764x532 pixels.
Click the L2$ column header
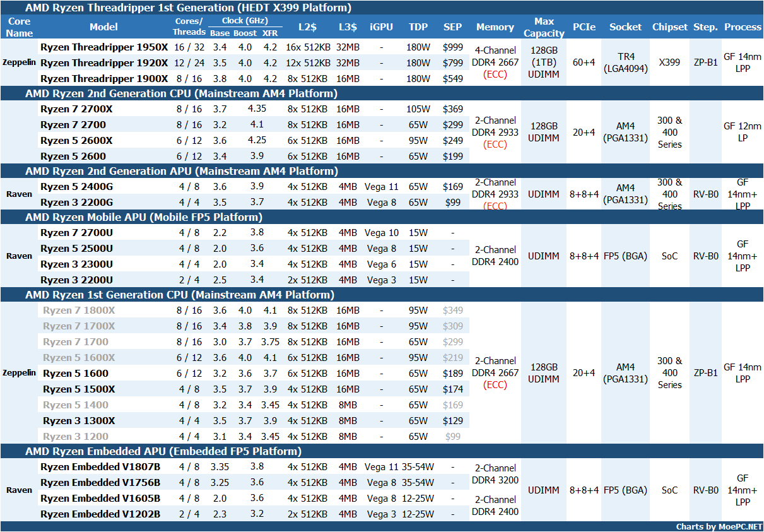coord(308,27)
